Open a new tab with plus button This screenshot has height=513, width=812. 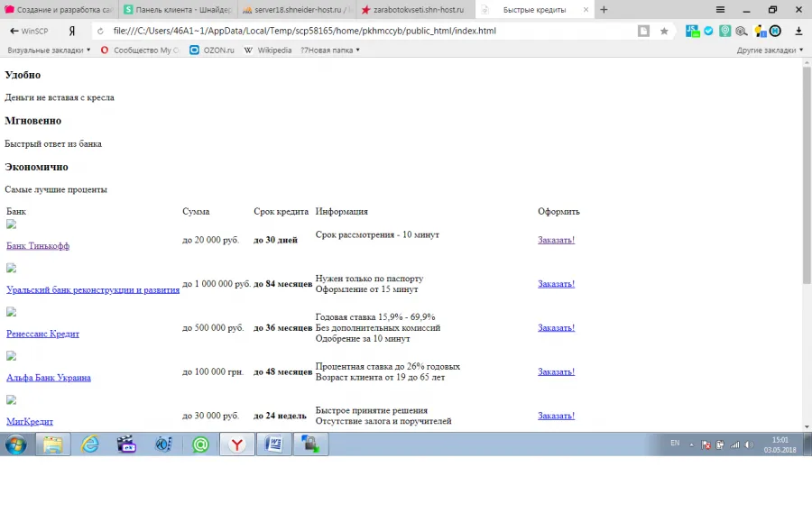coord(604,9)
